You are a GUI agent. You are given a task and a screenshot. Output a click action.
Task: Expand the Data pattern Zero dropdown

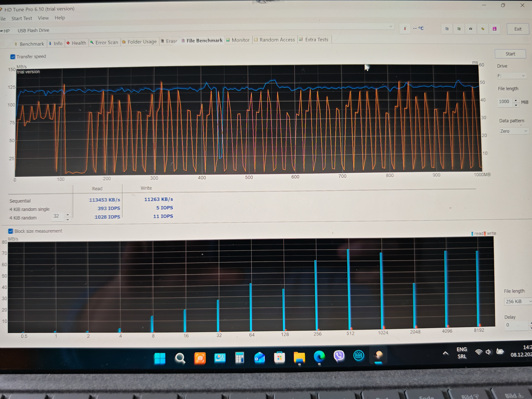(513, 131)
